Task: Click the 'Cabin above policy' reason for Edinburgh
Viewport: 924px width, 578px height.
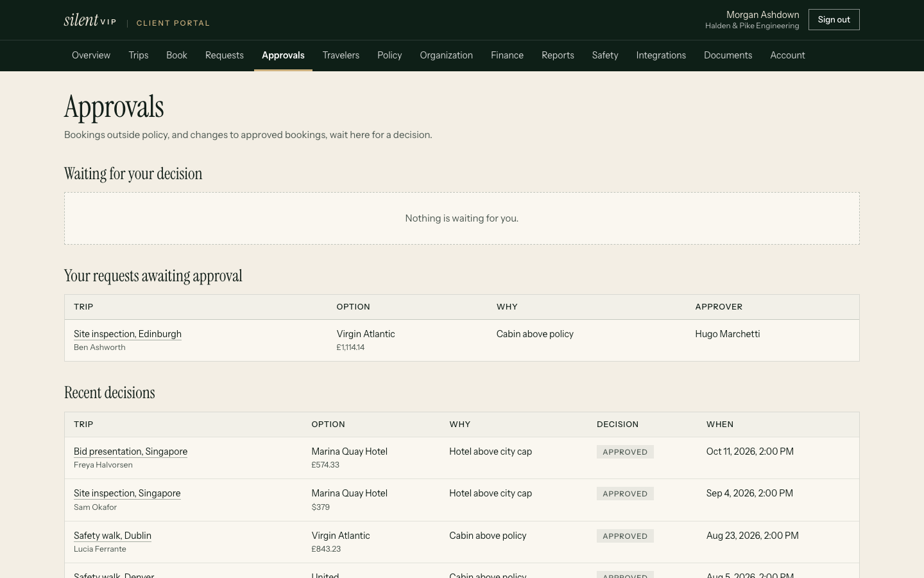Action: 535,334
